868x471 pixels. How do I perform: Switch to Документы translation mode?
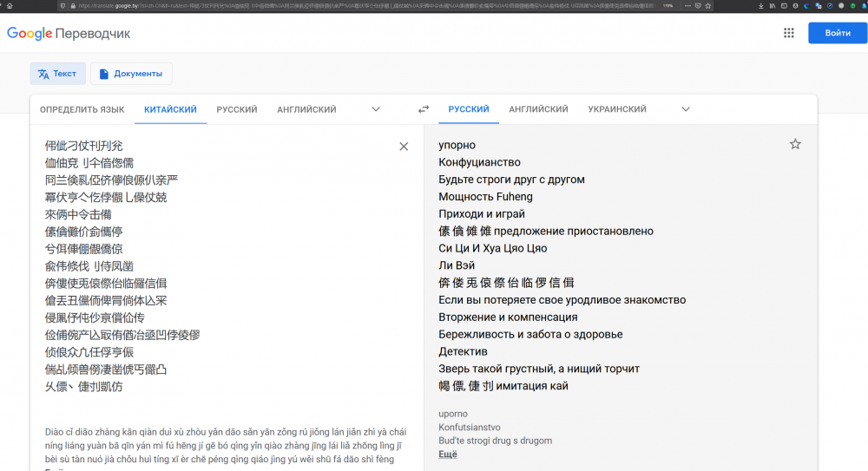pyautogui.click(x=131, y=74)
